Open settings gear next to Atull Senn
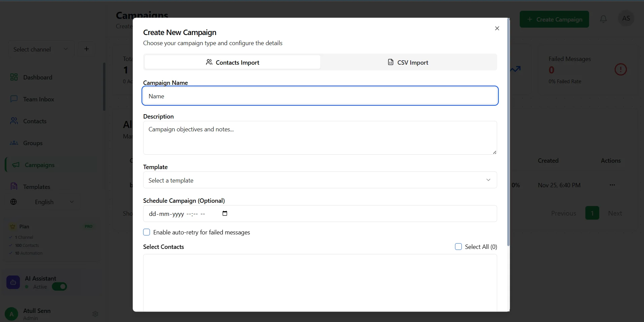Screen dimensions: 644x322 click(x=95, y=314)
